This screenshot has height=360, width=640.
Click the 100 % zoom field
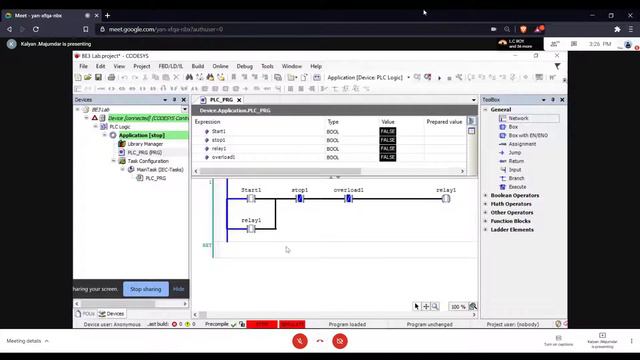click(x=458, y=307)
